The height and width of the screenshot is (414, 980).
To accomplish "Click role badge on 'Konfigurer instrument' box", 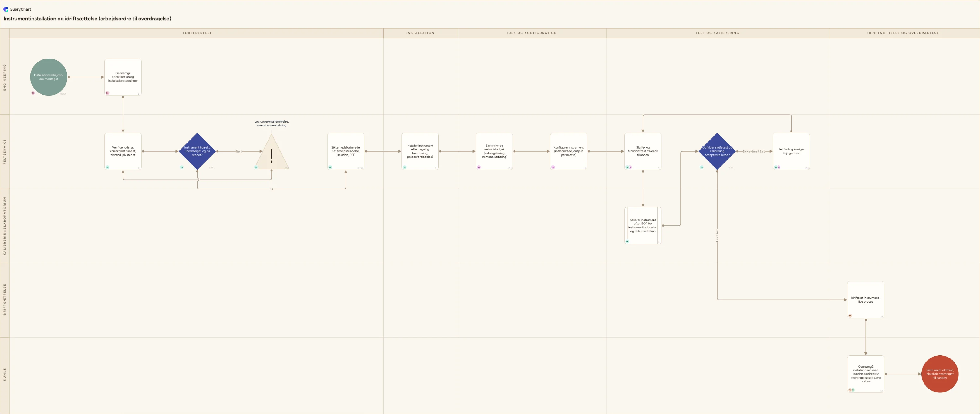I will (x=553, y=167).
